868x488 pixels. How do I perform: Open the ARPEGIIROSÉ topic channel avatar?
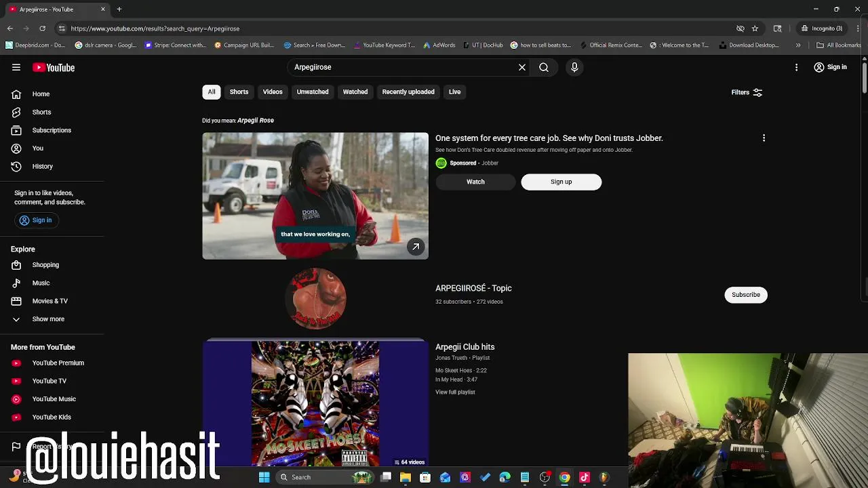(x=316, y=298)
